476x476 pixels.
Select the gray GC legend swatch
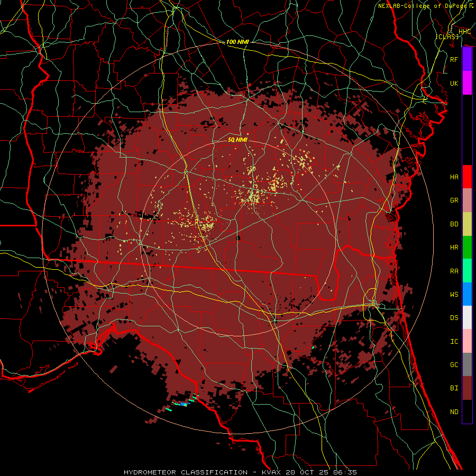[467, 364]
